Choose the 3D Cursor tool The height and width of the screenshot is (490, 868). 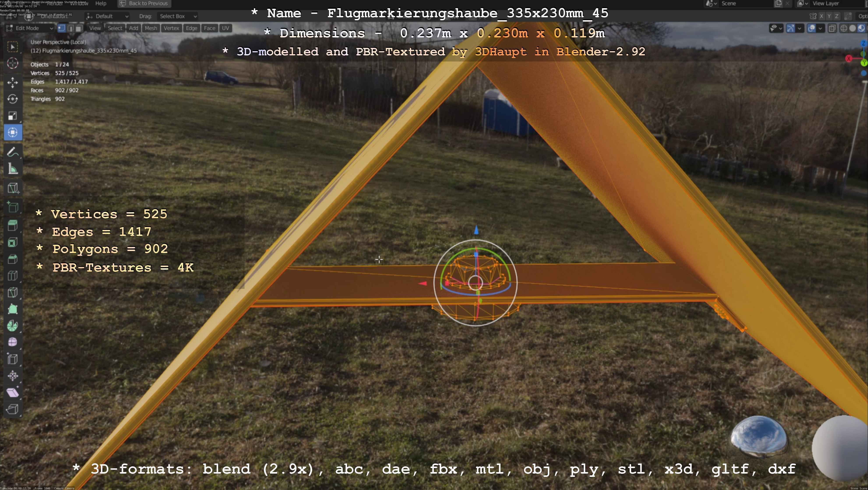click(x=12, y=63)
